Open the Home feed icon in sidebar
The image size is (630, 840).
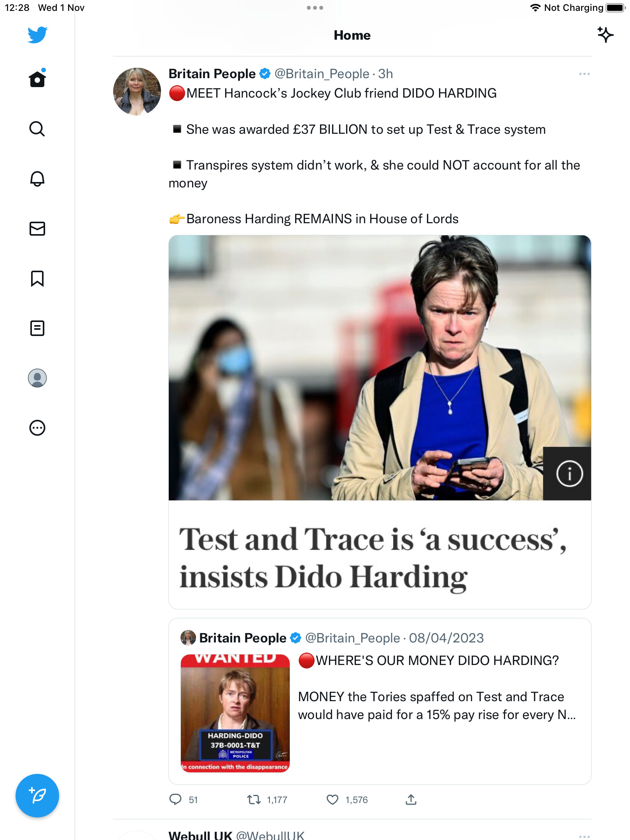coord(37,78)
